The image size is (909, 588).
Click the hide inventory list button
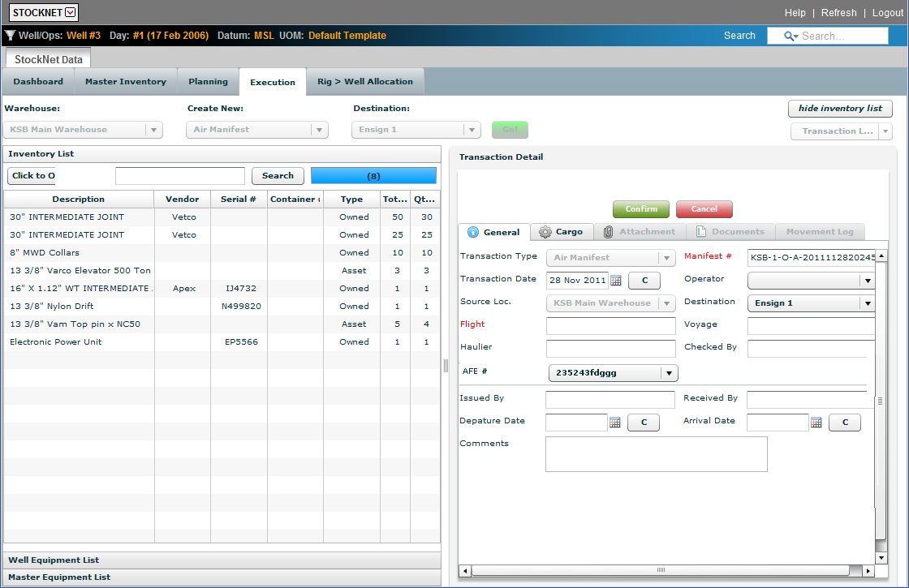click(x=840, y=109)
